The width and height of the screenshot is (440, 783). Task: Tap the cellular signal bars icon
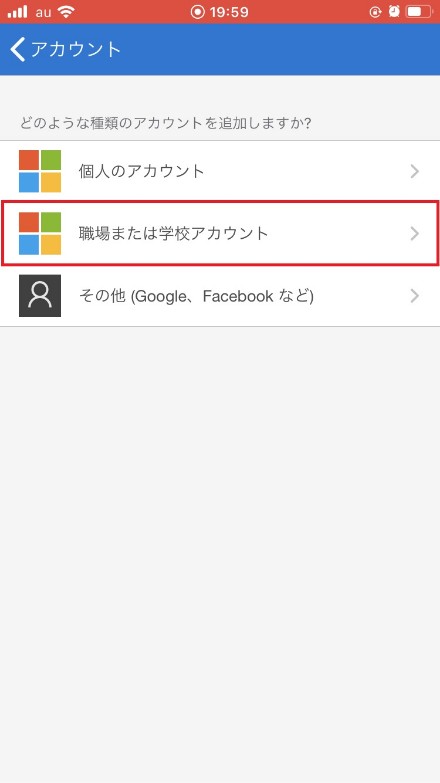tap(17, 12)
